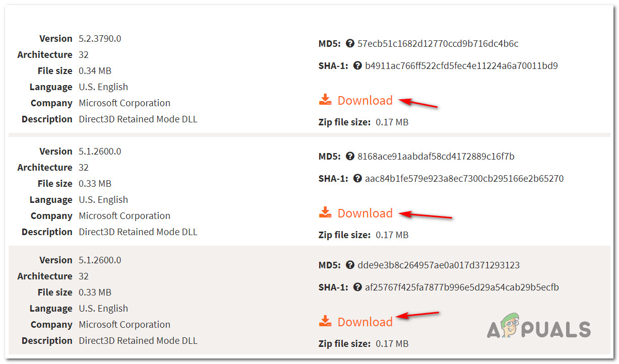
Task: Click the SHA-1 help icon beside aac84b1f hash
Action: click(358, 179)
